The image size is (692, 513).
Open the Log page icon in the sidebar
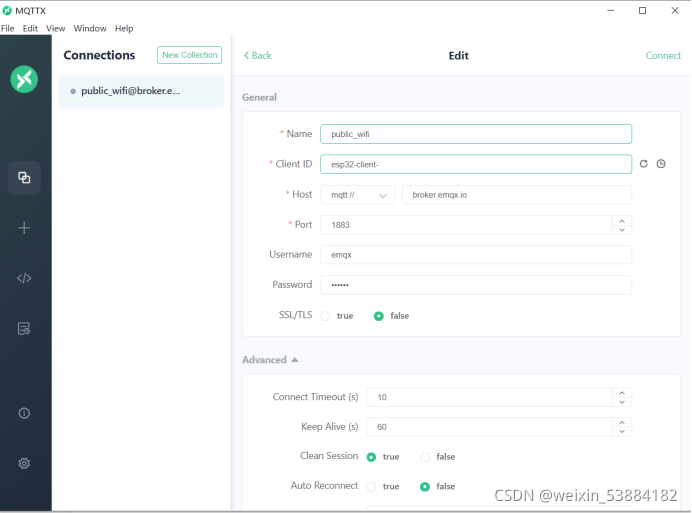(x=24, y=328)
